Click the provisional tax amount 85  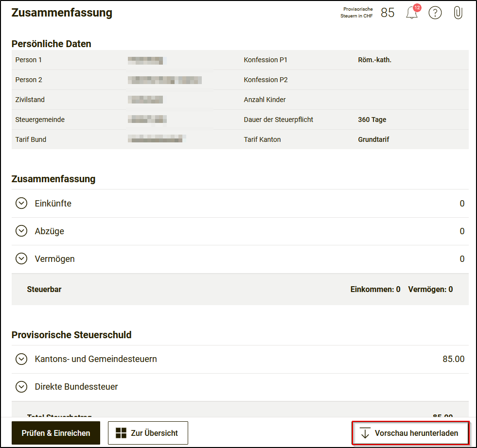pyautogui.click(x=388, y=13)
